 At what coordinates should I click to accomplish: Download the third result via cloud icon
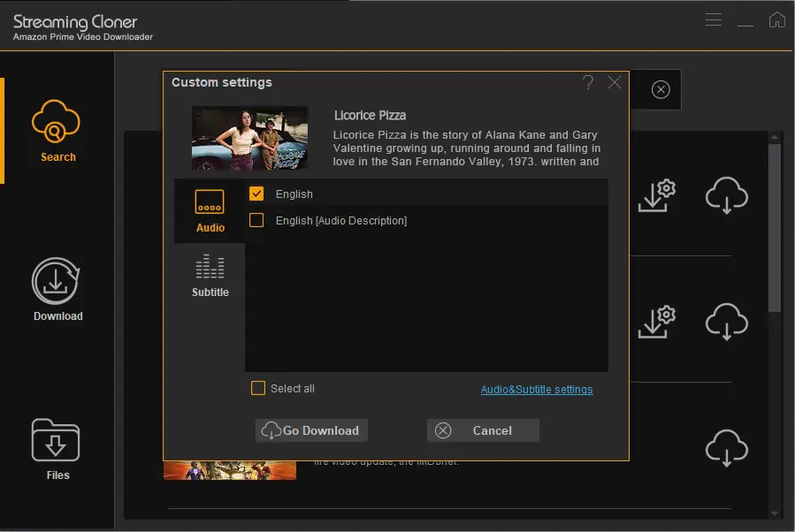pyautogui.click(x=726, y=448)
